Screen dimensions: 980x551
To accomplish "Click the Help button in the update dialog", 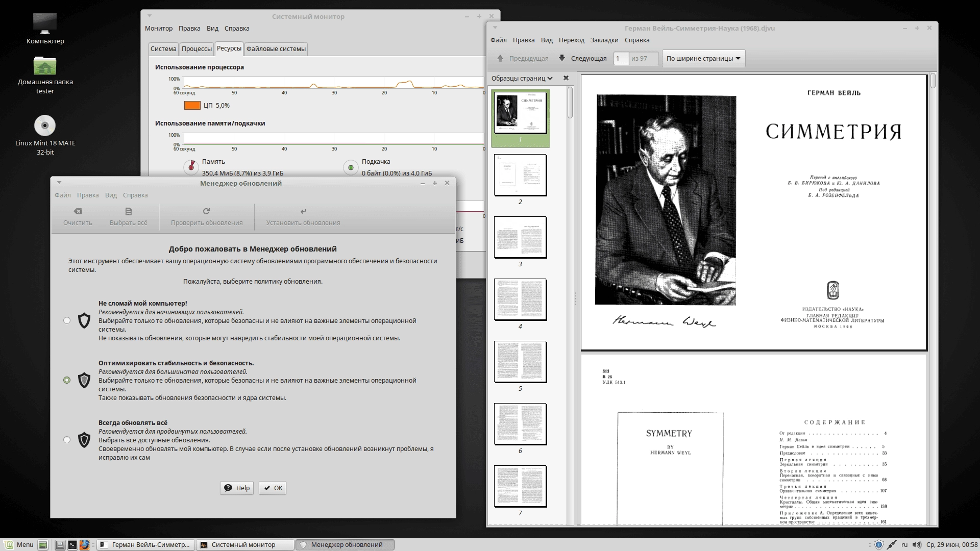I will (237, 488).
